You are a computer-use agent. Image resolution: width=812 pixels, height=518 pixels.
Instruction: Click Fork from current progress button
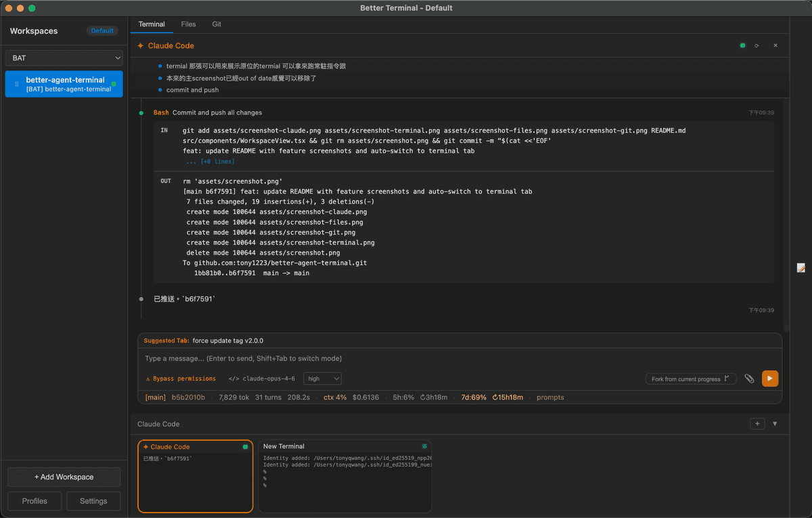tap(690, 379)
